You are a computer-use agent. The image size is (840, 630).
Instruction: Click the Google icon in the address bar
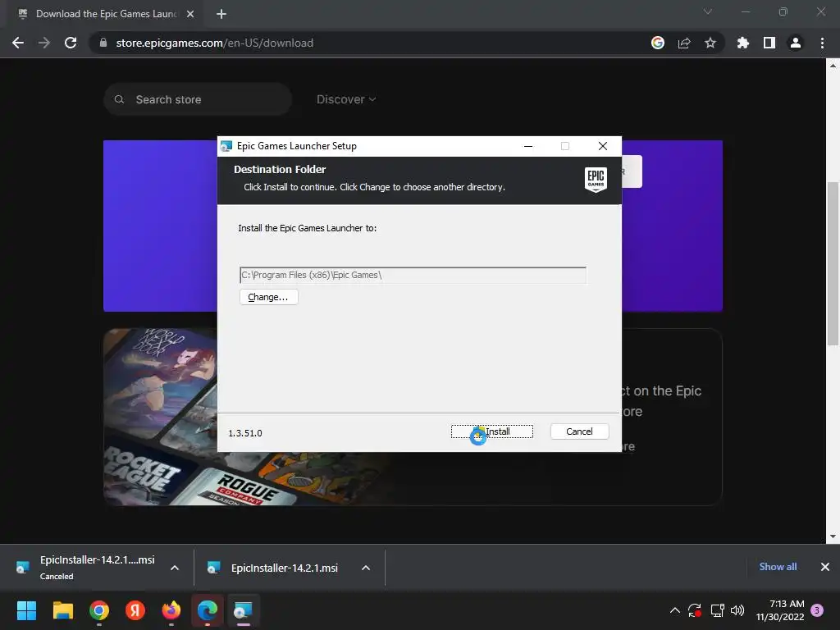tap(658, 43)
